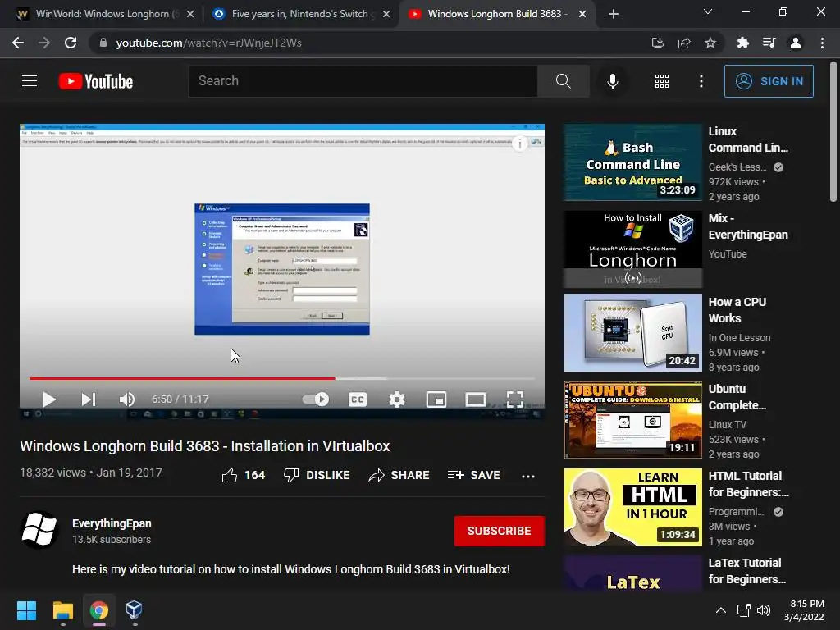This screenshot has height=630, width=840.
Task: Open Geek's Lesson channel name
Action: [737, 167]
